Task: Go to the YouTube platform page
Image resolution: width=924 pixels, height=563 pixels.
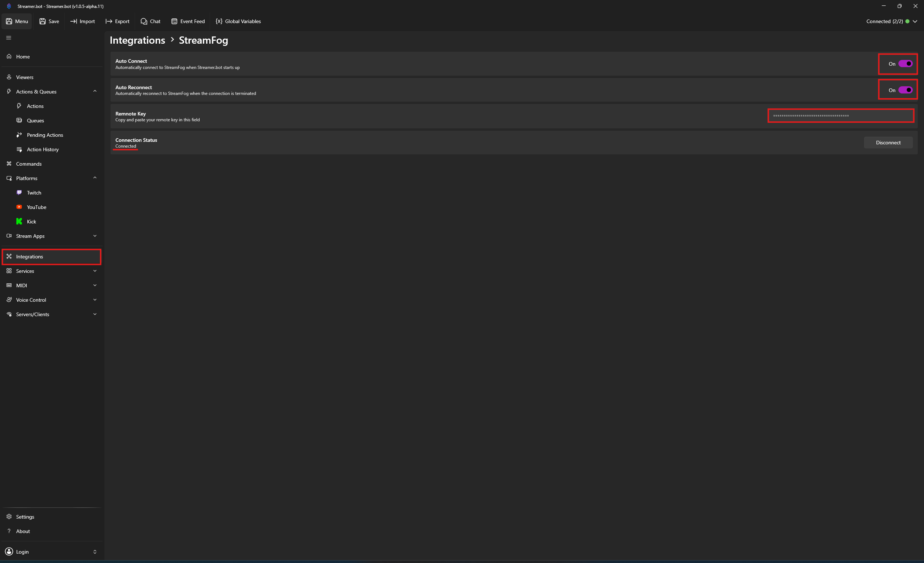Action: pyautogui.click(x=52, y=207)
